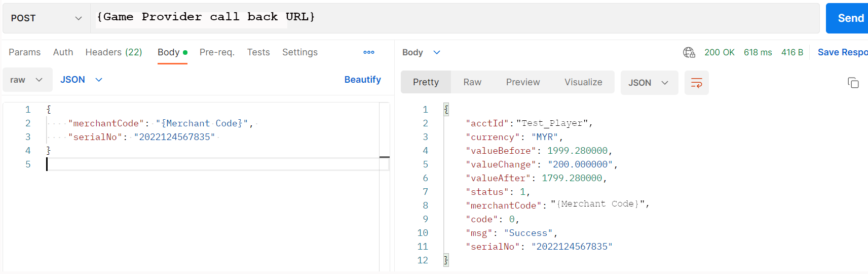Image resolution: width=868 pixels, height=274 pixels.
Task: Switch to the Tests tab
Action: [258, 52]
